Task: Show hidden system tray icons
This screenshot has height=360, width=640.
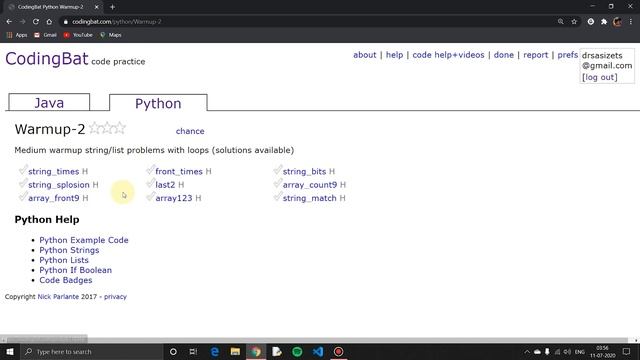Action: (527, 352)
